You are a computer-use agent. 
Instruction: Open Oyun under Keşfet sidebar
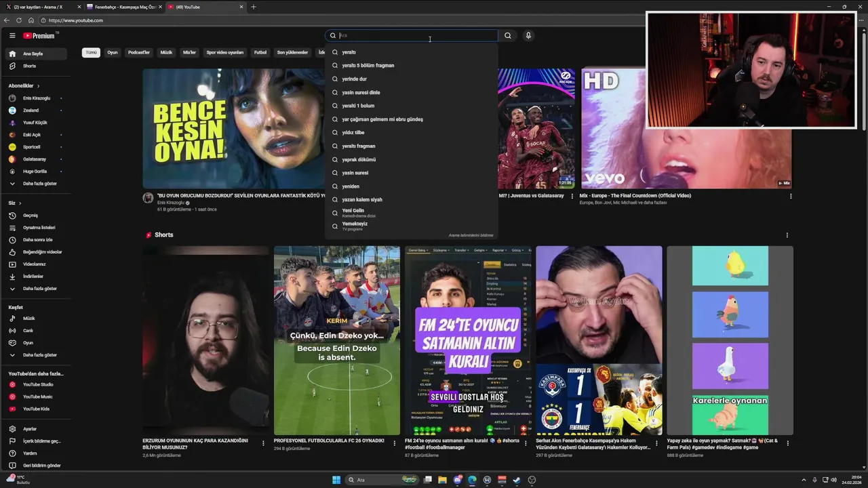35,343
